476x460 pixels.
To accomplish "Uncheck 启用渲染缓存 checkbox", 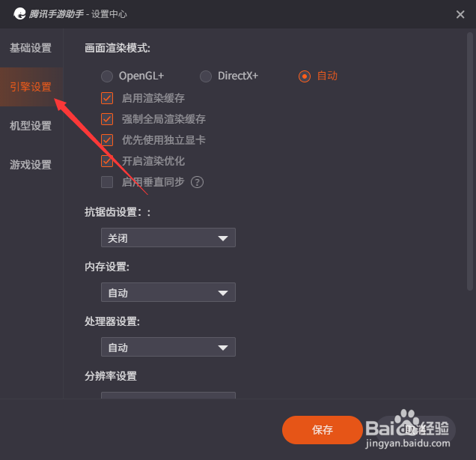I will [x=107, y=98].
